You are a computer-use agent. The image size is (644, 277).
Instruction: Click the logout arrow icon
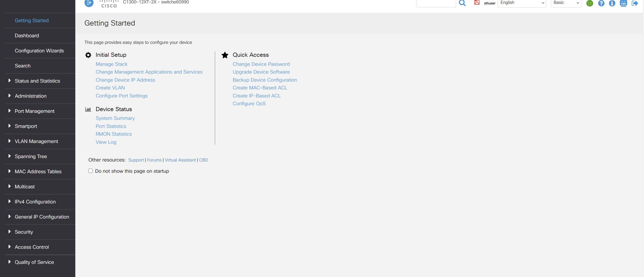coord(635,3)
